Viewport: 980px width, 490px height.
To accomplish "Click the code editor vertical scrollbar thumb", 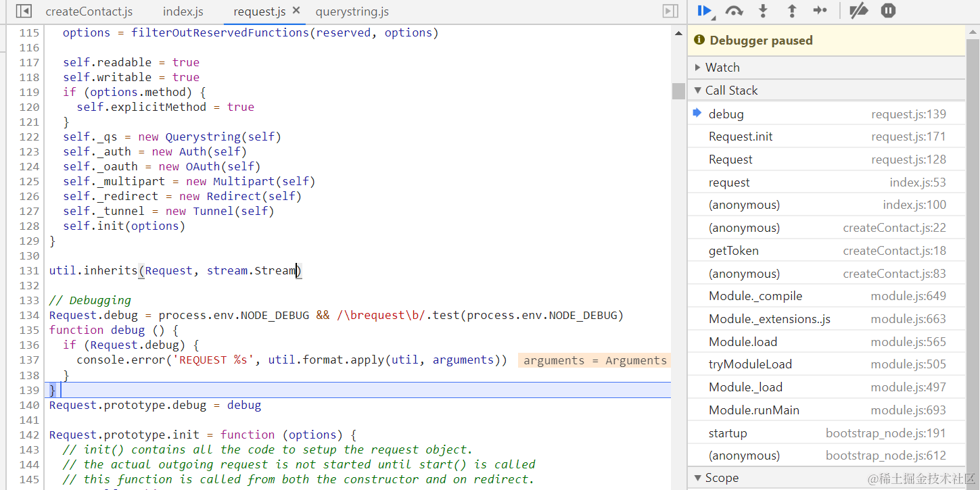I will [x=678, y=91].
